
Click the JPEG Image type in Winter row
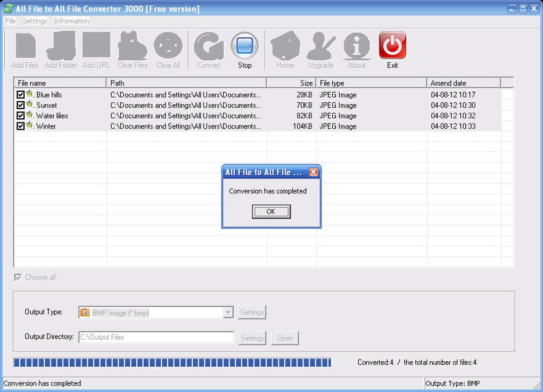pyautogui.click(x=338, y=126)
